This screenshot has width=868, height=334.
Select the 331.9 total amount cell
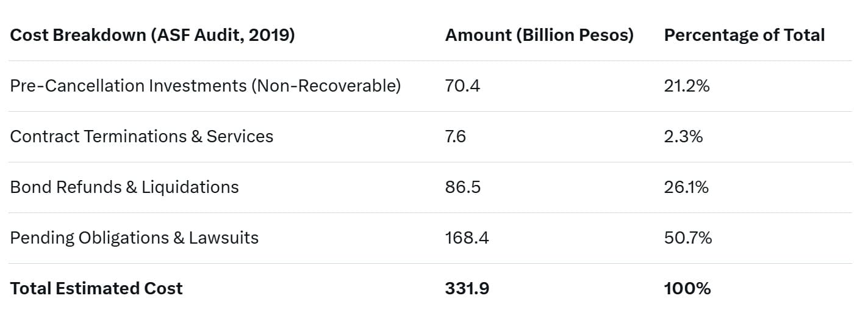tap(467, 289)
